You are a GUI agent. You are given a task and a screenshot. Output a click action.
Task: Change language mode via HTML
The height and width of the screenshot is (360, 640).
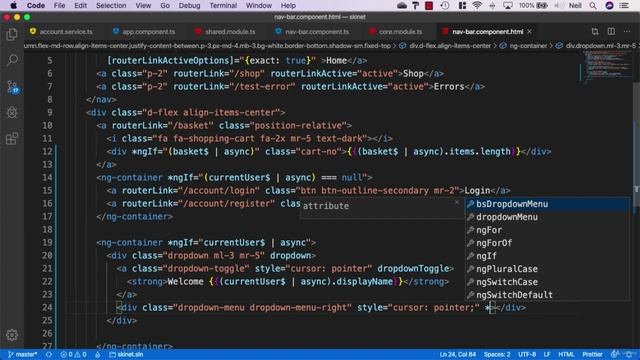click(566, 354)
